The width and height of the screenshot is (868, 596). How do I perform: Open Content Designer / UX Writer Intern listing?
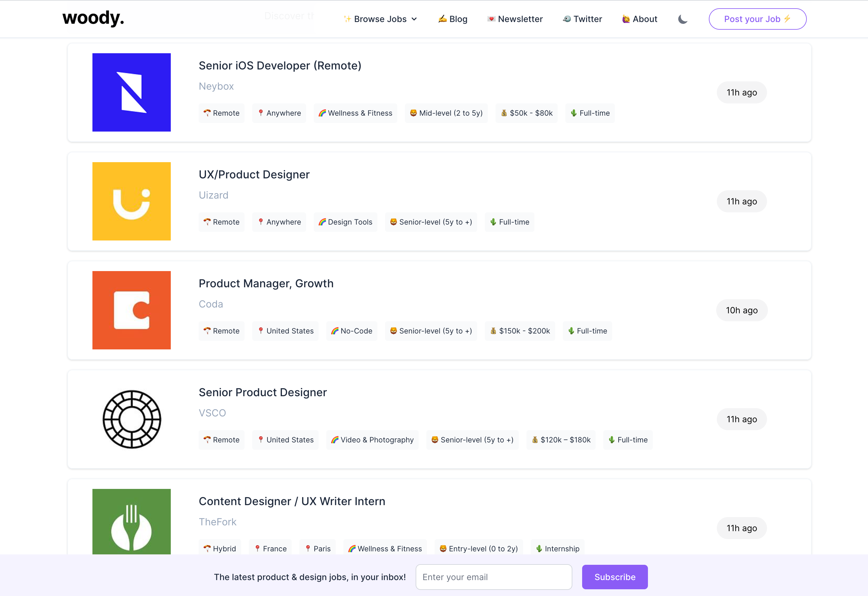tap(292, 501)
